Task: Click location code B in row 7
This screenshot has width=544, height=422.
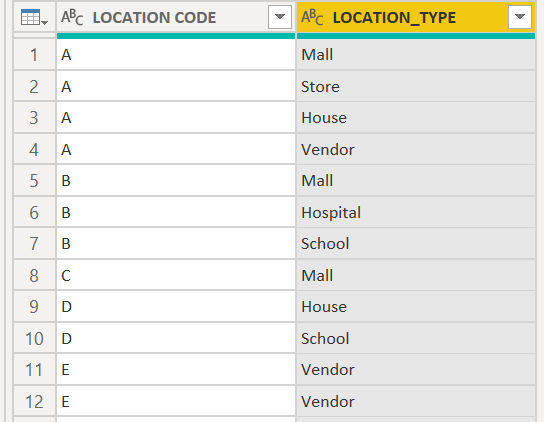Action: click(176, 244)
